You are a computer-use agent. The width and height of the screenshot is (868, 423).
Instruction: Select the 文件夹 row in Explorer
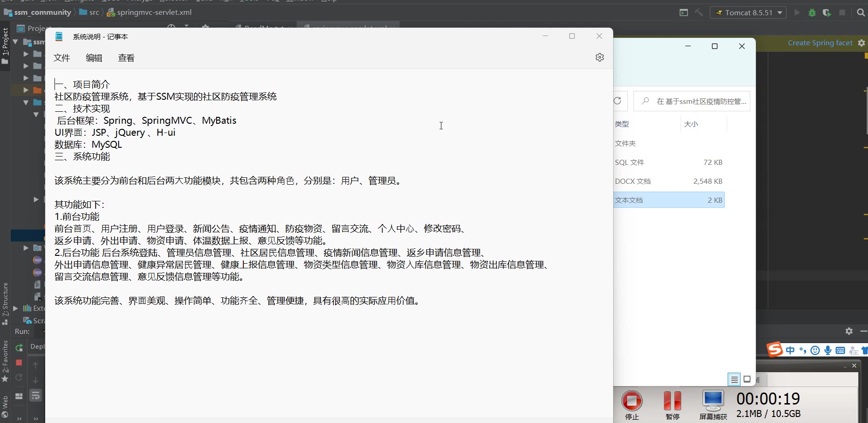coord(669,143)
